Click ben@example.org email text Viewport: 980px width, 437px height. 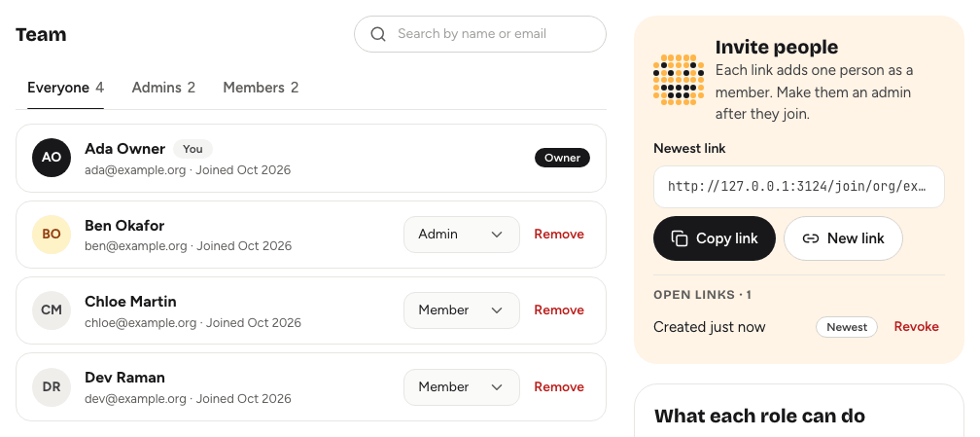pyautogui.click(x=136, y=246)
